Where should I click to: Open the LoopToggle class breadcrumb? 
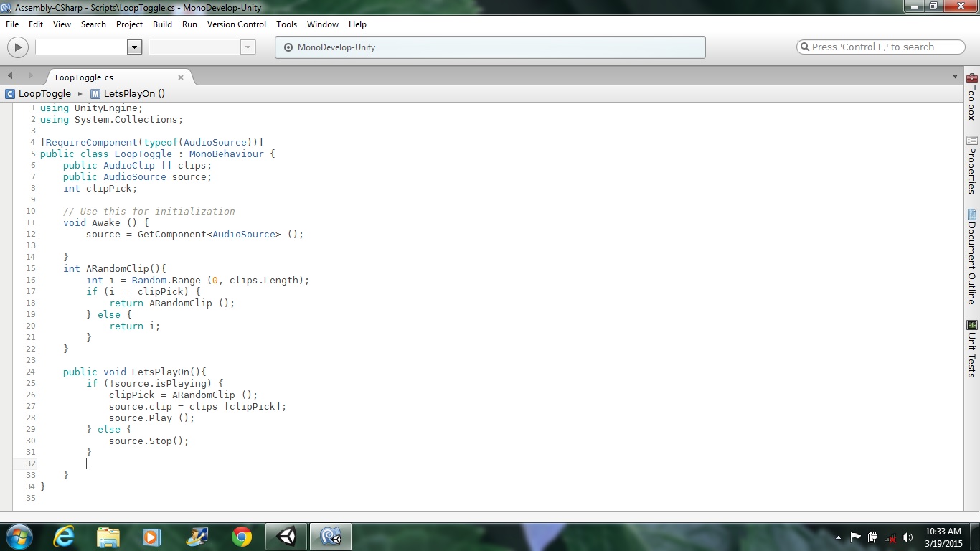click(44, 93)
